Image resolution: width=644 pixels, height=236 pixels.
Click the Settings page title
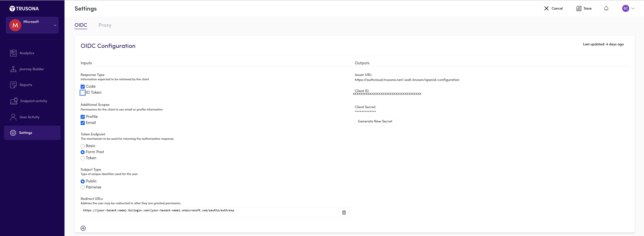point(85,9)
